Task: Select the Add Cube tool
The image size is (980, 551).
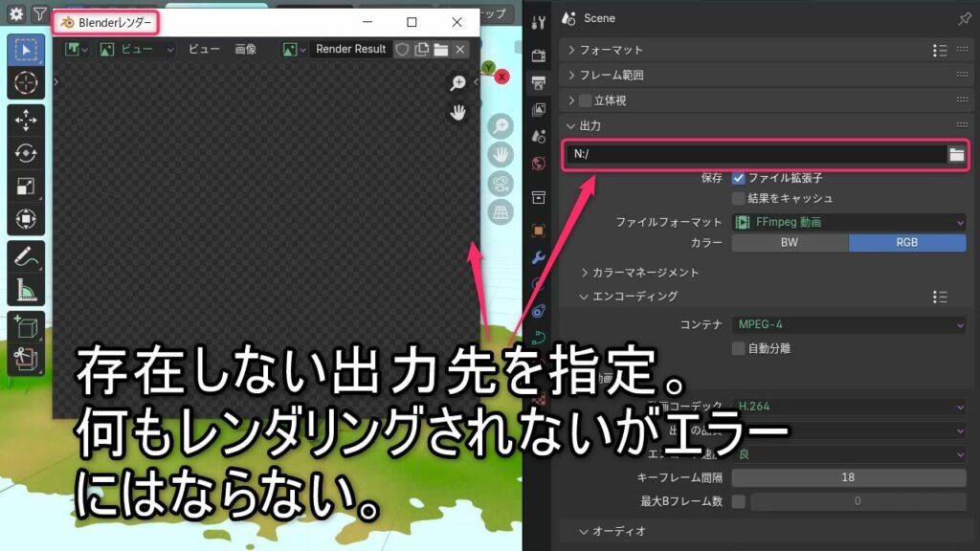Action: (x=26, y=327)
